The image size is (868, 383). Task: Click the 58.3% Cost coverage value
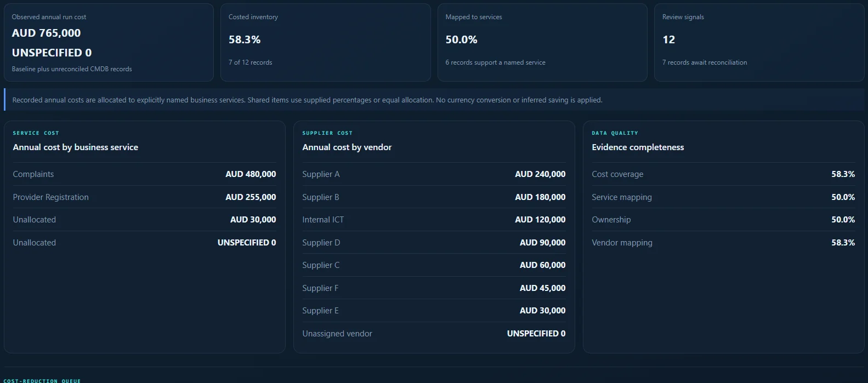point(843,174)
